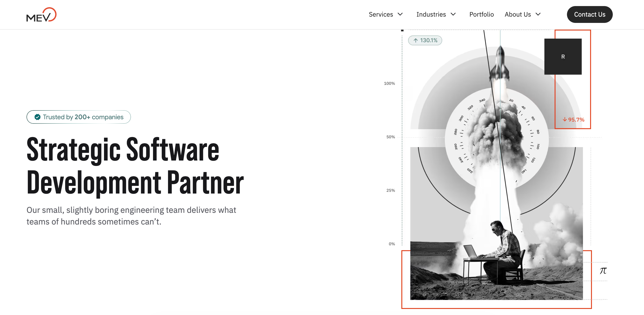Open the Portfolio menu item
644x315 pixels.
(x=482, y=15)
